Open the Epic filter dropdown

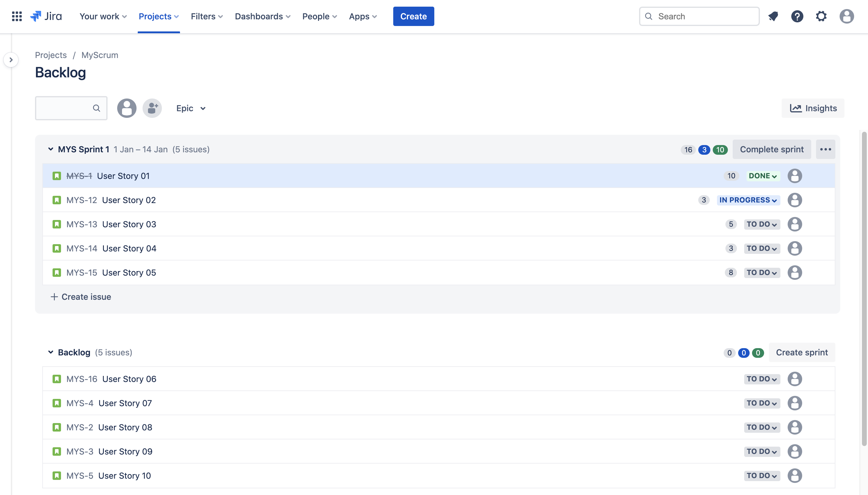click(x=191, y=108)
